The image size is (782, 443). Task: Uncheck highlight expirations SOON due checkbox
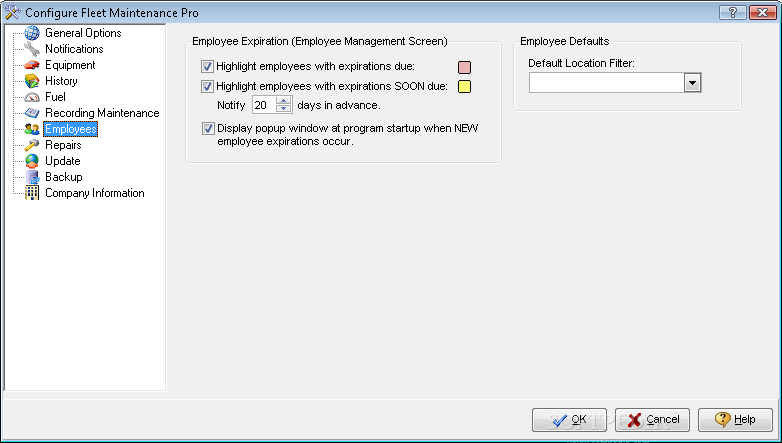tap(207, 86)
